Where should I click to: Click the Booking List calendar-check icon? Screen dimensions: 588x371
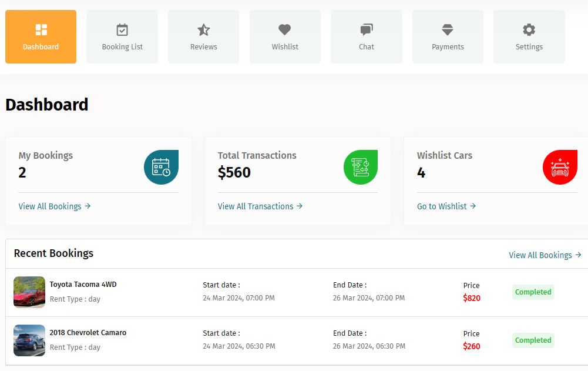click(x=122, y=29)
